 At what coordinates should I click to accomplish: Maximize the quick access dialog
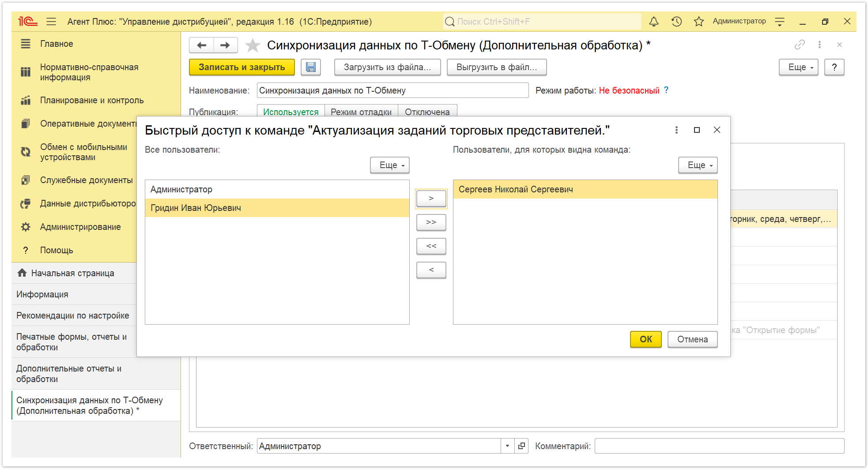(x=697, y=130)
